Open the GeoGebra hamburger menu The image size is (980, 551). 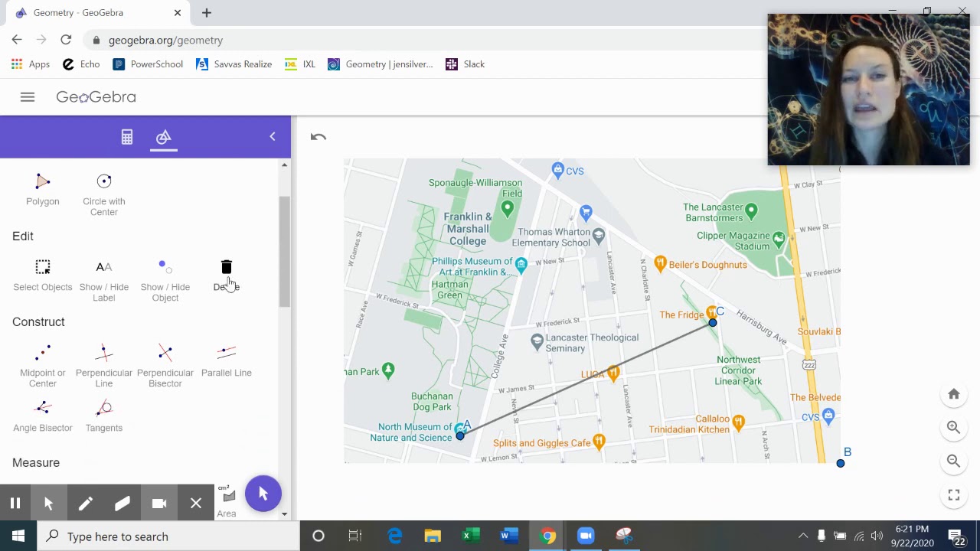click(28, 97)
